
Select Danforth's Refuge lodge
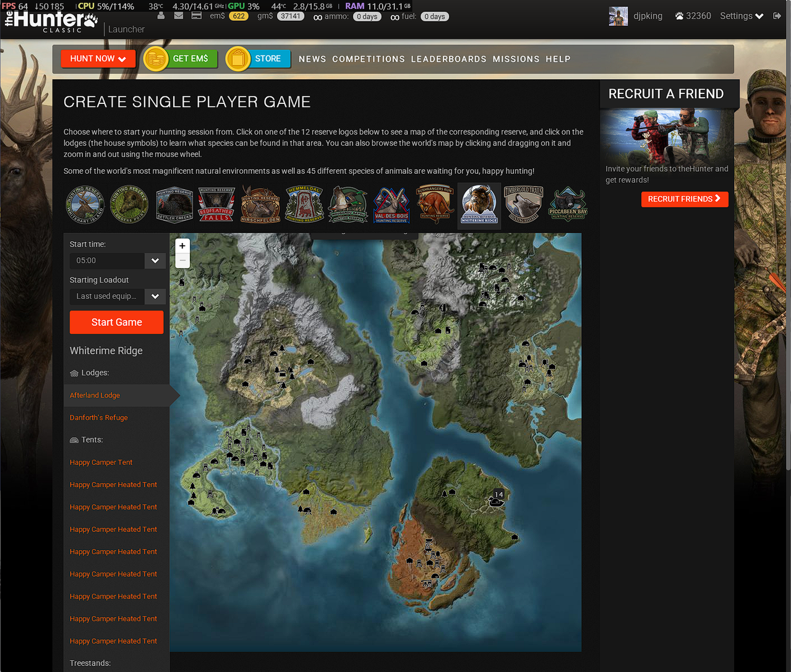pos(99,418)
